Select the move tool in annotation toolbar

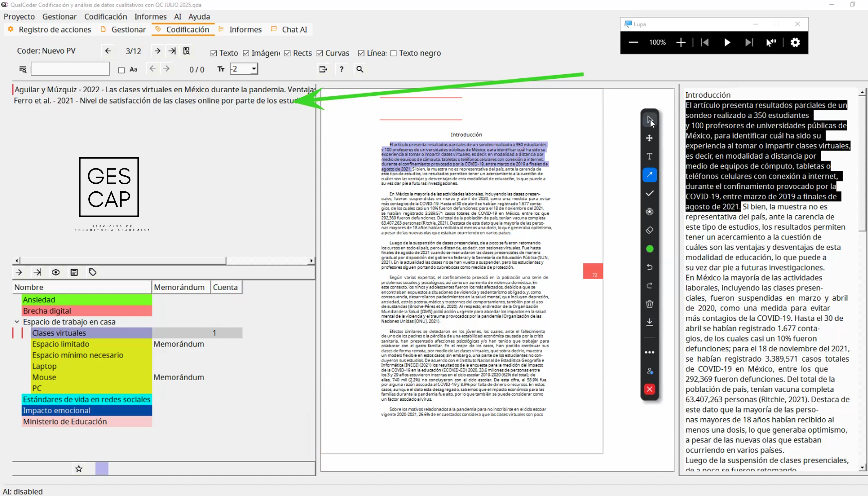click(x=649, y=138)
